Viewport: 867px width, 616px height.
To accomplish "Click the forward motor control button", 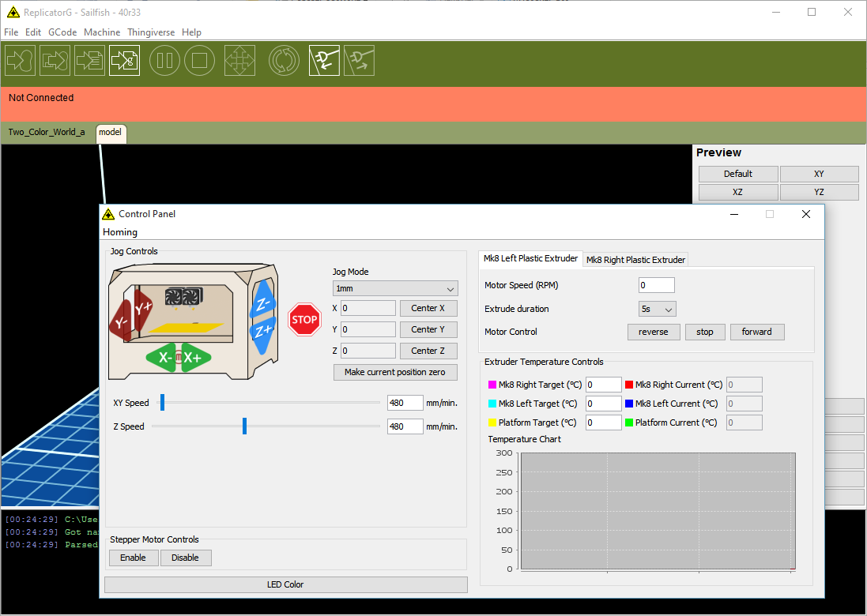I will click(x=757, y=332).
